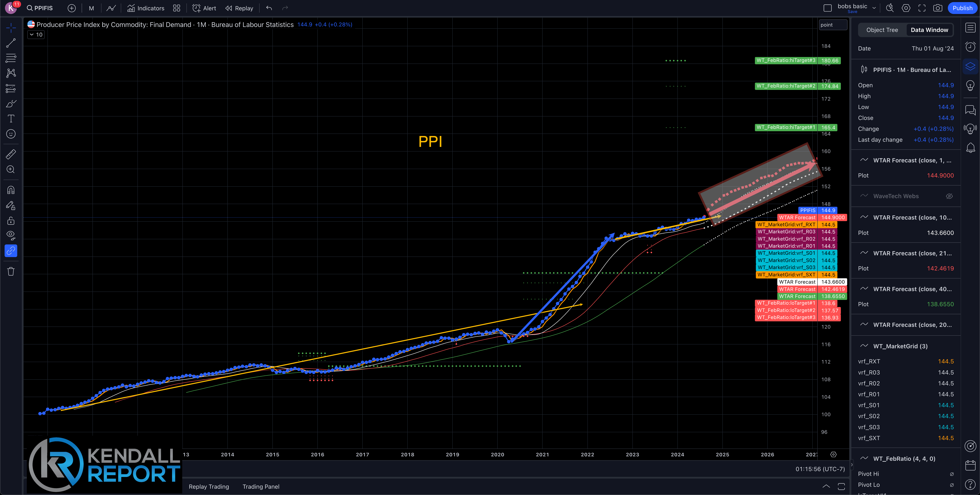Toggle the layout checkbox beside bobs basic
The height and width of the screenshot is (495, 980).
[x=827, y=8]
